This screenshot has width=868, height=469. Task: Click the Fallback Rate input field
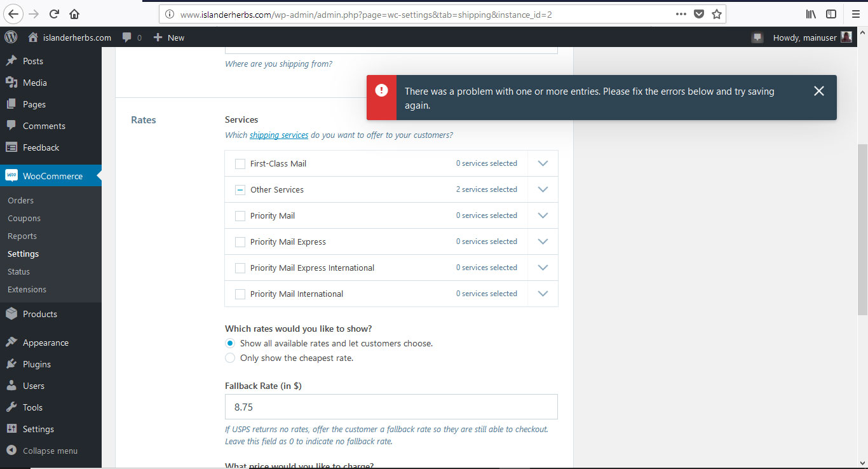[x=391, y=407]
